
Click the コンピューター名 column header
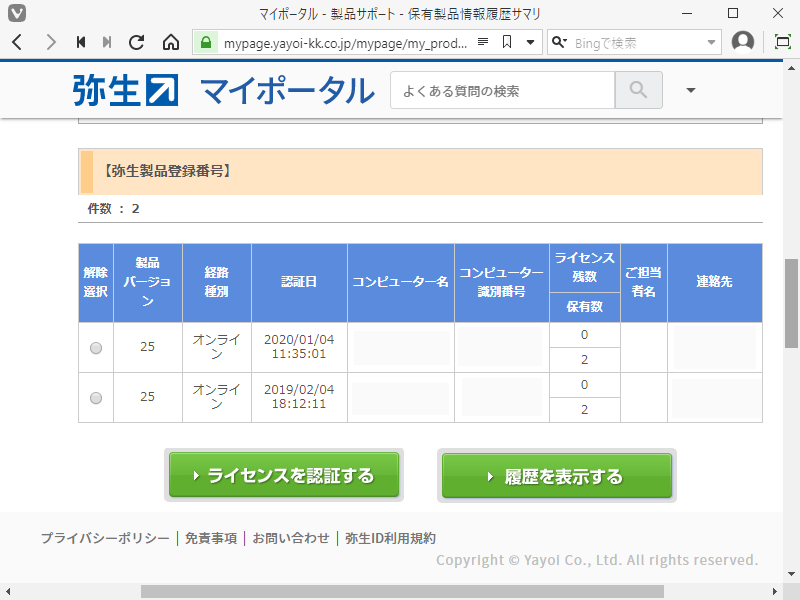[x=401, y=283]
